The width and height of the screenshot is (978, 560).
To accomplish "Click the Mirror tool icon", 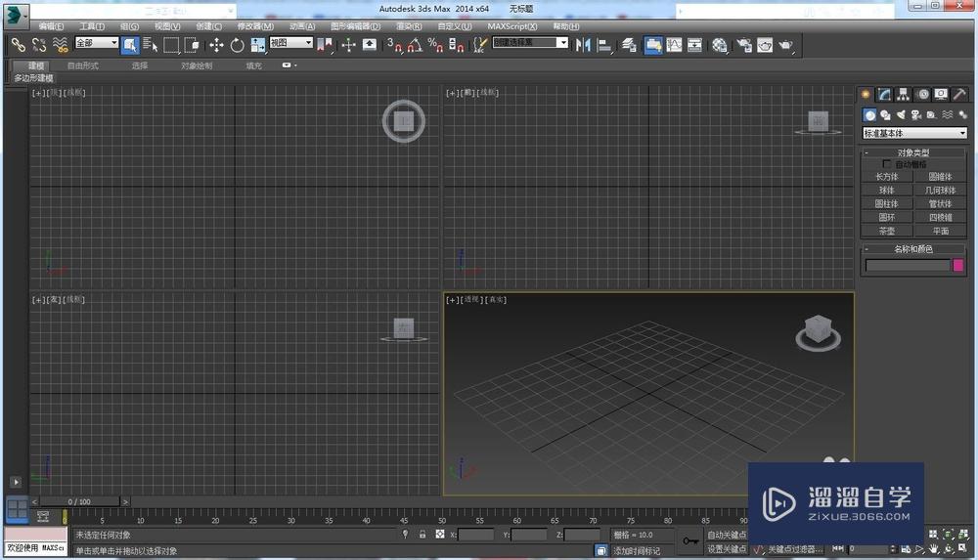I will (583, 45).
